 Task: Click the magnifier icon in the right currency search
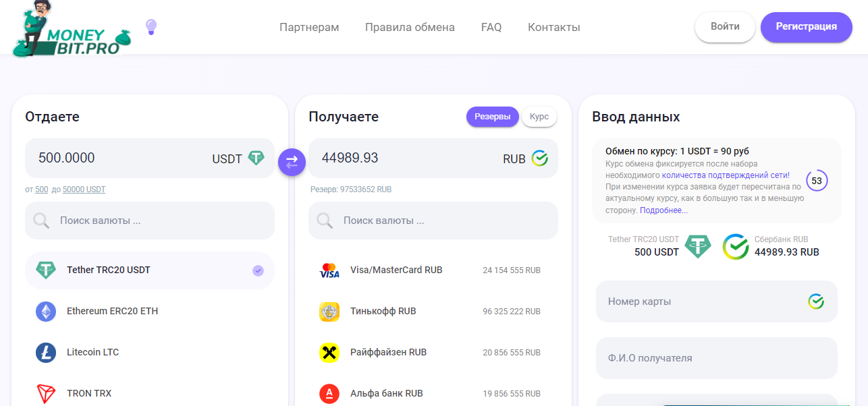click(x=325, y=221)
